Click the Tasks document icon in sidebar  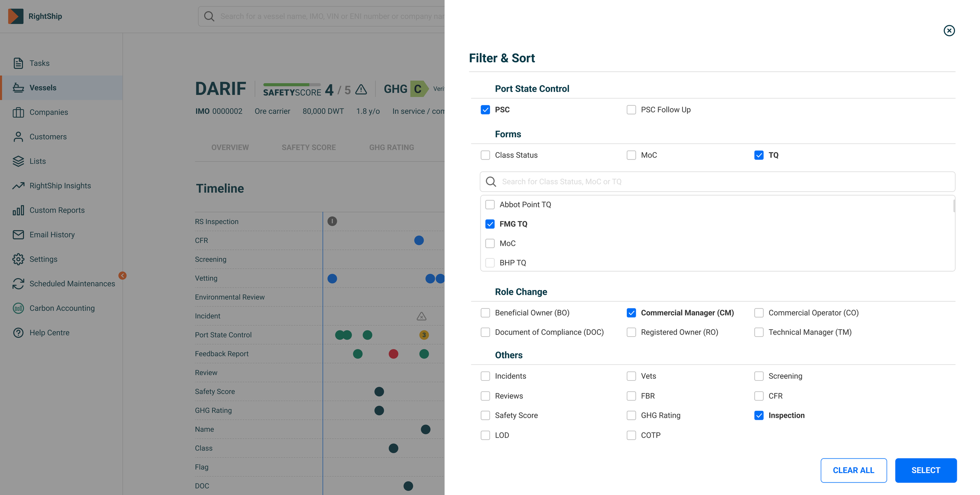click(x=18, y=63)
